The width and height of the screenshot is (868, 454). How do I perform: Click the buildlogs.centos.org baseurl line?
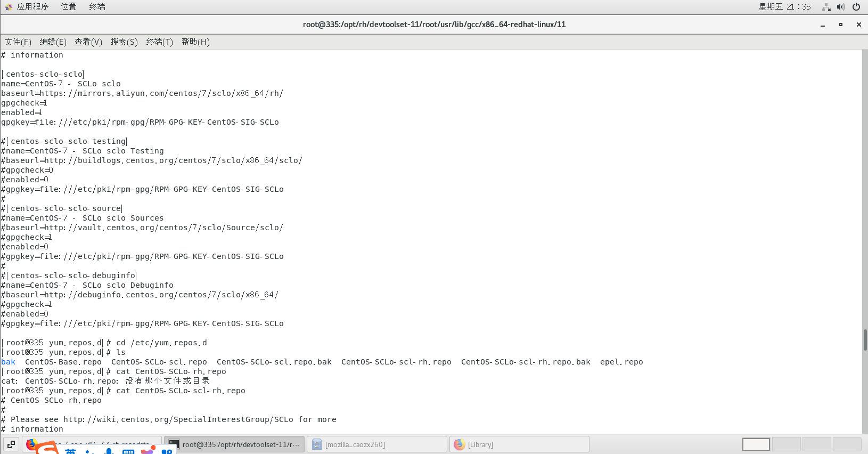coord(152,160)
